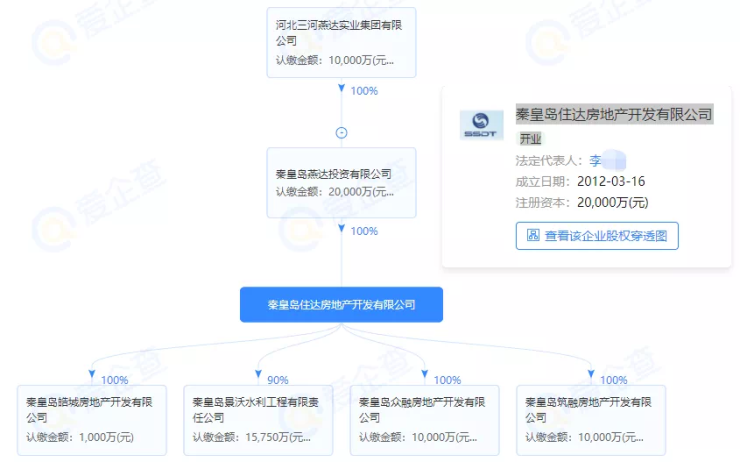740x462 pixels.
Task: Click the 100% label above 秦皇岛燕达投资
Action: pos(364,91)
